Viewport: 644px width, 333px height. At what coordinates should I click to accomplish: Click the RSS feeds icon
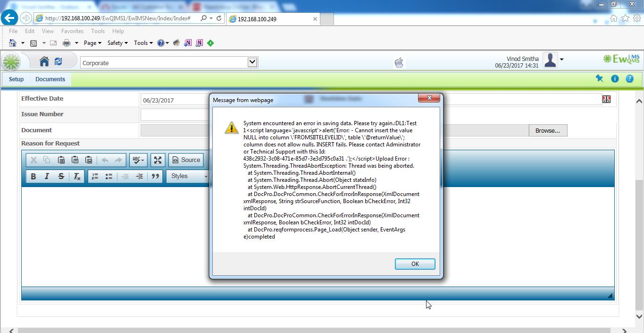(x=33, y=43)
